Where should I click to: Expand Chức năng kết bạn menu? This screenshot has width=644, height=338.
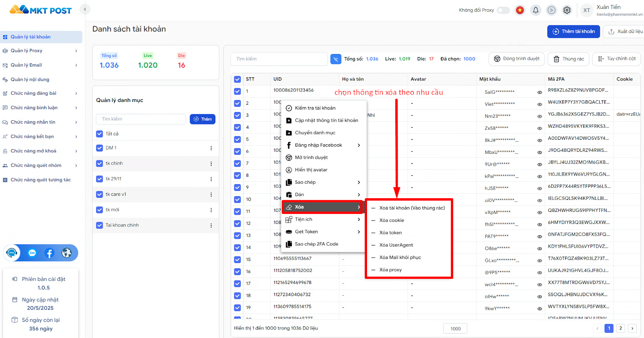(40, 137)
